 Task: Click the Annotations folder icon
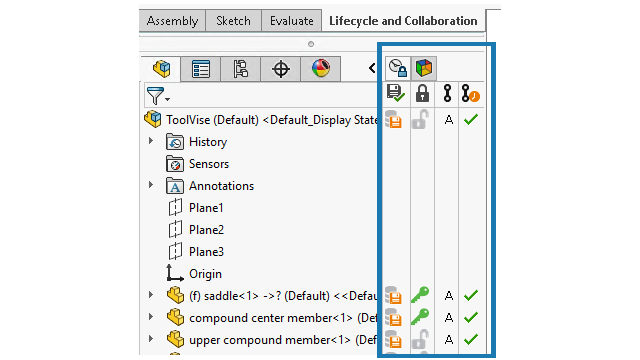coord(175,186)
